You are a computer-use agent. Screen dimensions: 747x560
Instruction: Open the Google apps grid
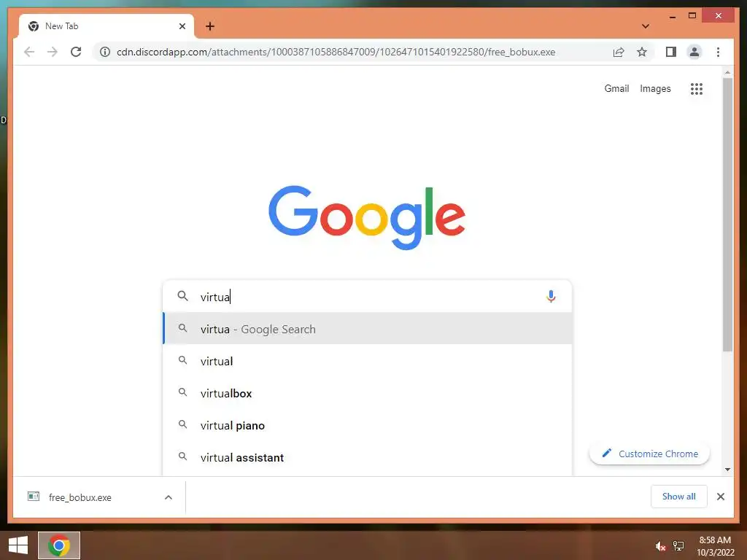click(x=697, y=88)
